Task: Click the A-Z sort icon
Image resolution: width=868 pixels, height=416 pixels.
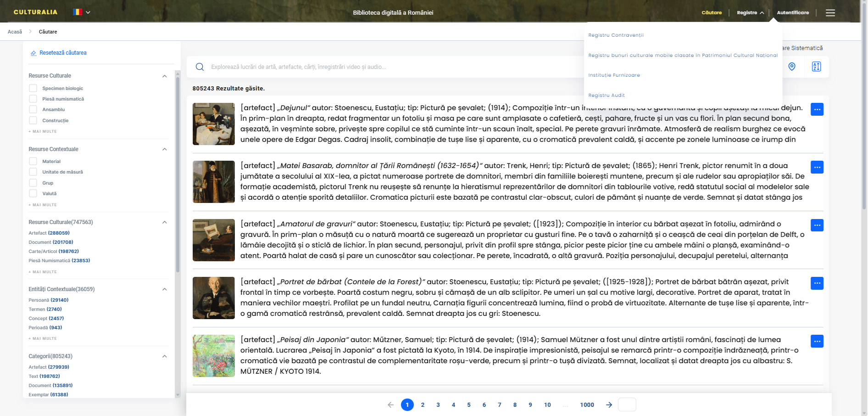Action: coord(816,67)
